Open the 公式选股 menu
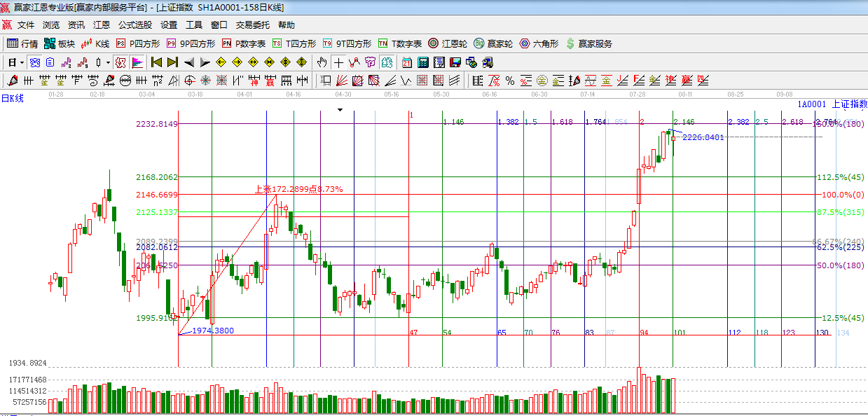This screenshot has width=868, height=416. 135,25
